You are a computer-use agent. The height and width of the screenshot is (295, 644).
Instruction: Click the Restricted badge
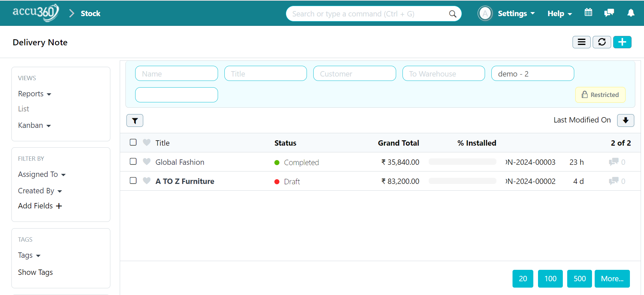click(x=600, y=95)
